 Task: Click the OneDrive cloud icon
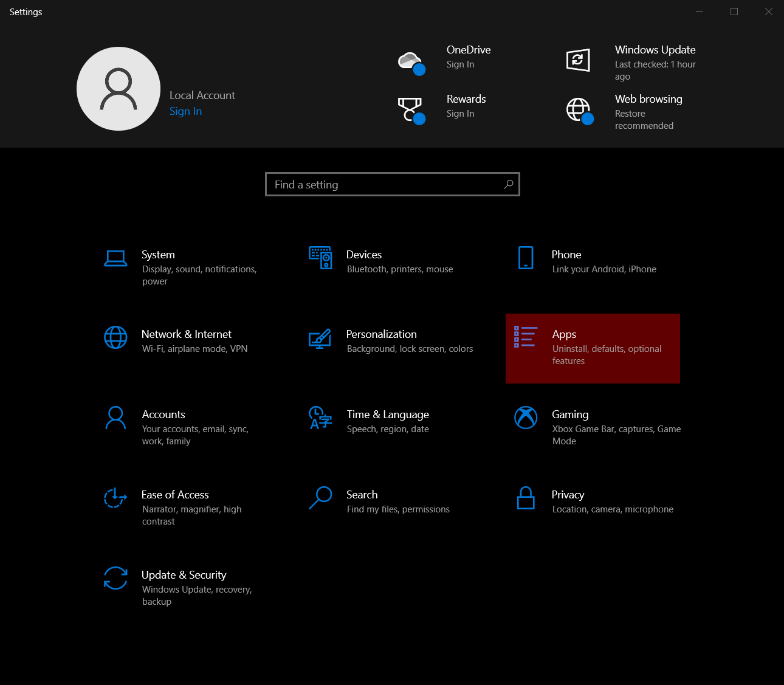(411, 61)
